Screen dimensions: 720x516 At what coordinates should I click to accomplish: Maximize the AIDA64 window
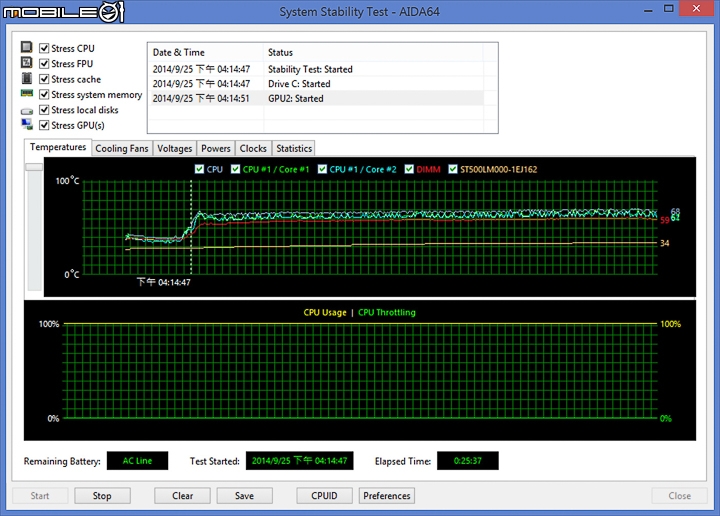(x=669, y=9)
